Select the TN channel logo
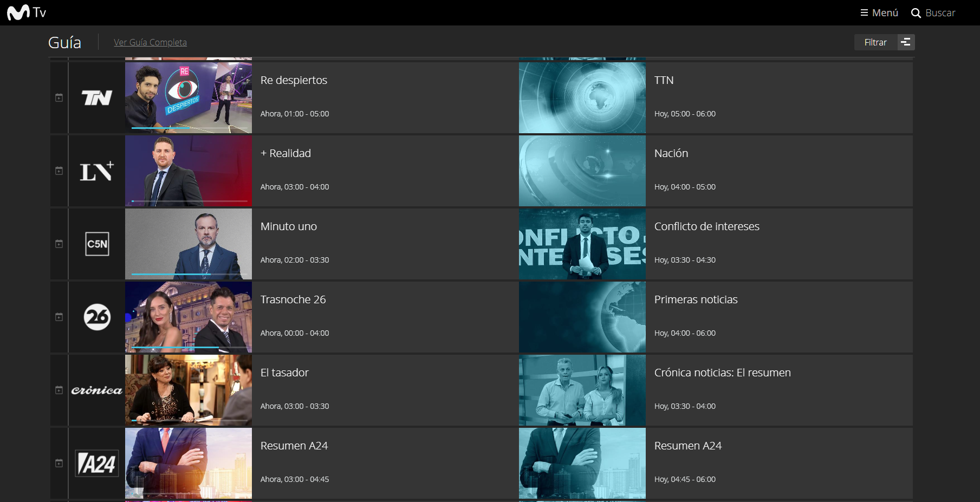The image size is (980, 502). point(97,98)
